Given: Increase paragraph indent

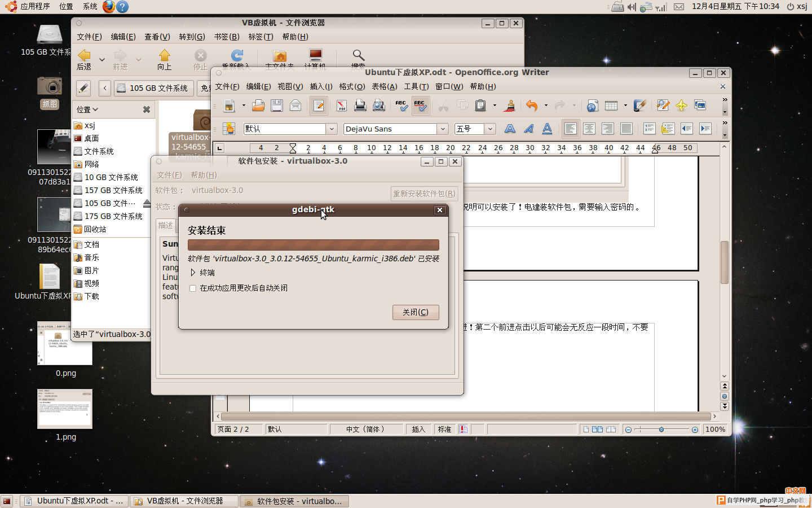Looking at the screenshot, I should (705, 129).
